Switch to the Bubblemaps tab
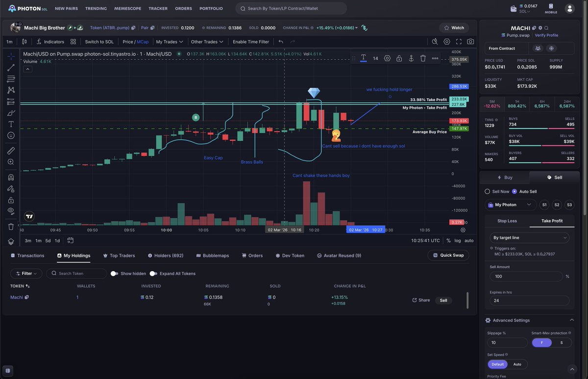 (x=213, y=255)
